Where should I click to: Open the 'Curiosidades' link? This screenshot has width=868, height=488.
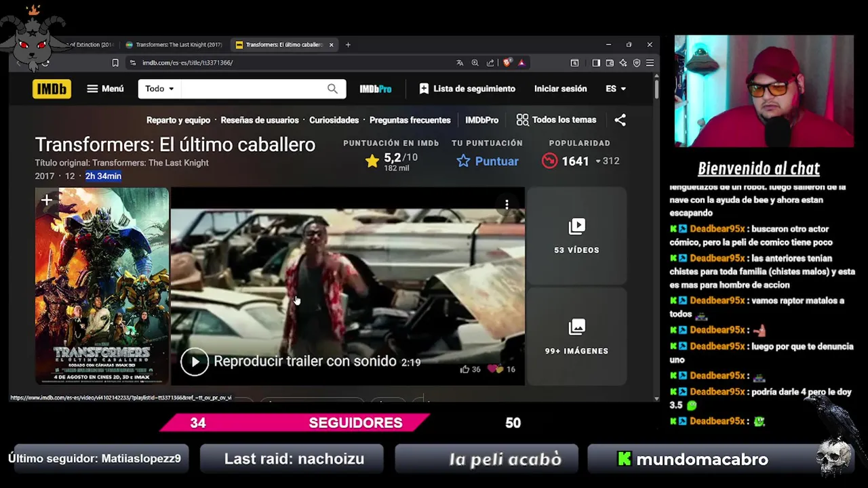(334, 120)
